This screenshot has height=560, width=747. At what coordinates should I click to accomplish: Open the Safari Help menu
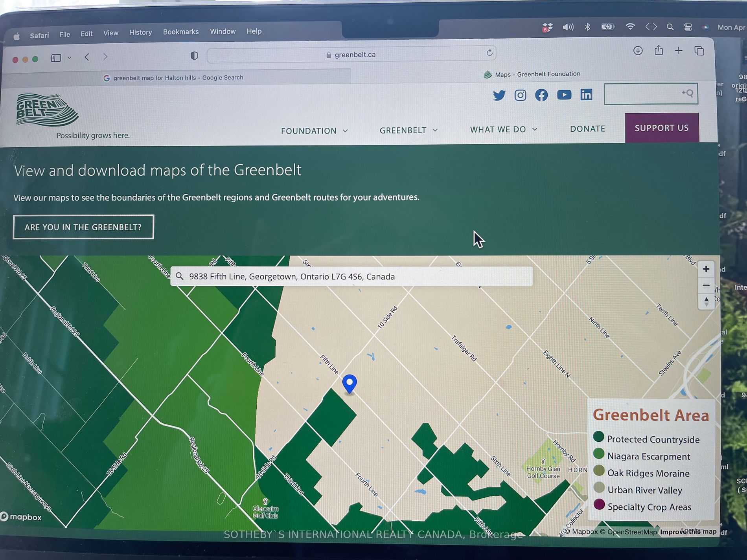(x=254, y=31)
